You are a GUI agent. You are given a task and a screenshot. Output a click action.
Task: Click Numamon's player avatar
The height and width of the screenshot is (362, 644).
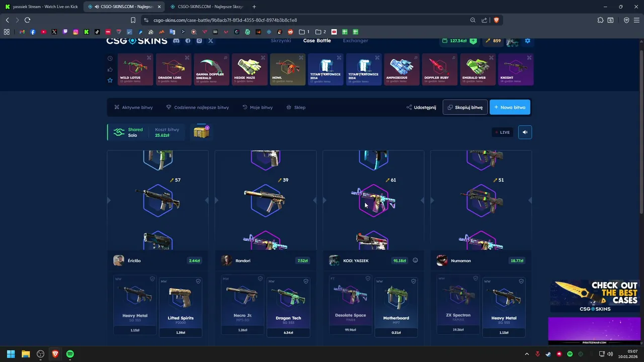(x=442, y=260)
